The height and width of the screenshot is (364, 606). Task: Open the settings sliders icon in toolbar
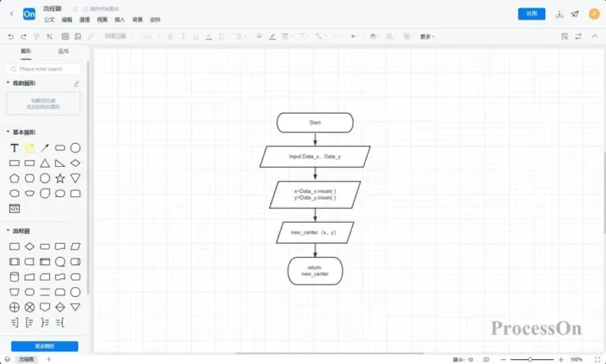[578, 36]
